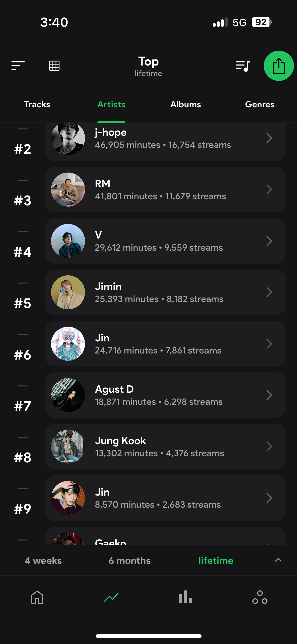Viewport: 297px width, 644px height.
Task: Select the lifetime time range
Action: tap(216, 561)
